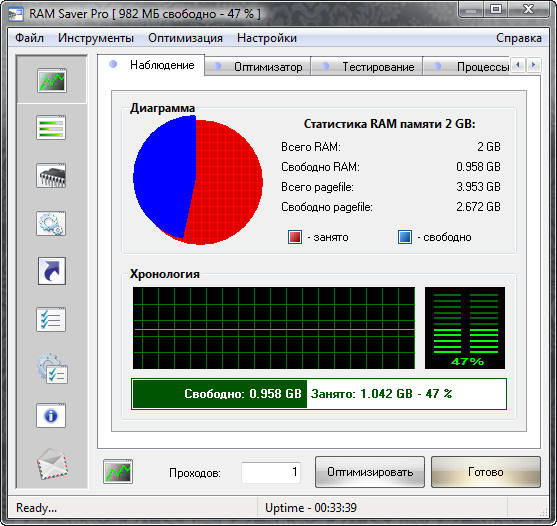Click the 'Всего RAM:' label
557x526 pixels.
[x=311, y=147]
